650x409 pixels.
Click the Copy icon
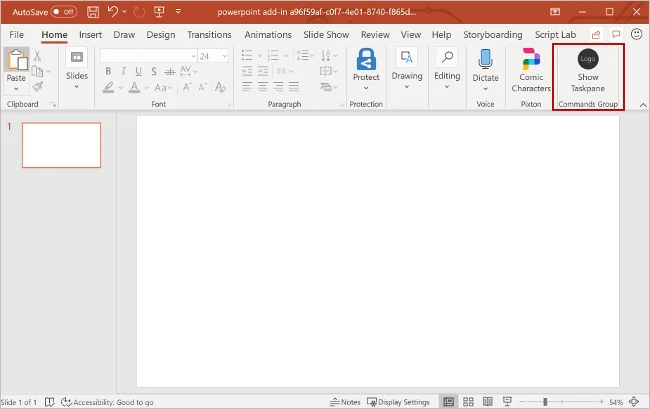pos(37,72)
